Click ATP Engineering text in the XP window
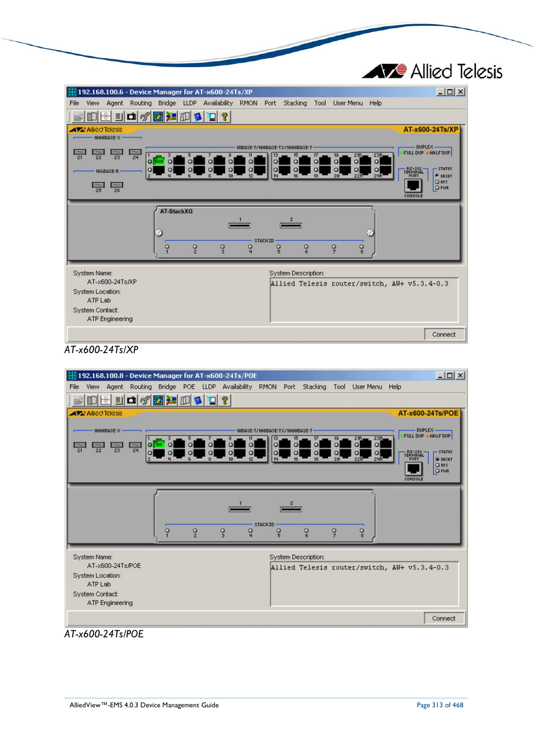534x756 pixels. (110, 319)
